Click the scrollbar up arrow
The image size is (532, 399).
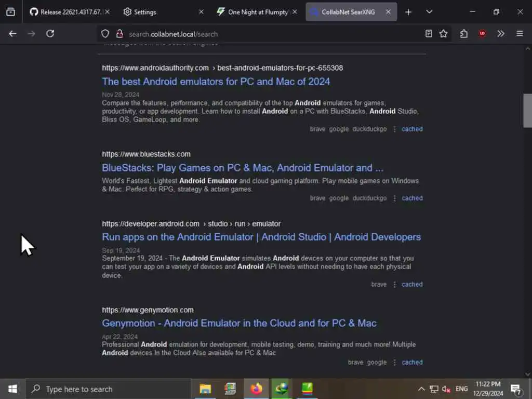tap(527, 48)
